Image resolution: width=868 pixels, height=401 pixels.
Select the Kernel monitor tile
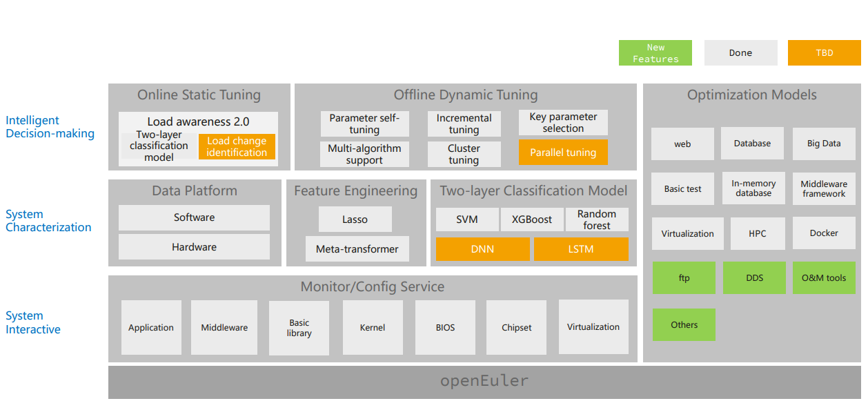tap(373, 328)
